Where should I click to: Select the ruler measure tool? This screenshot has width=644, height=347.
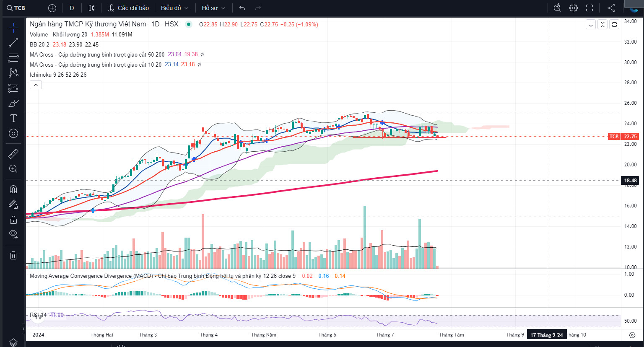[13, 154]
